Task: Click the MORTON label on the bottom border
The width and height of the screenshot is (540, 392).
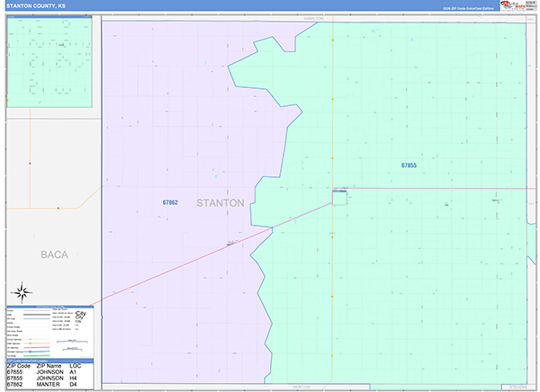Action: 301,388
